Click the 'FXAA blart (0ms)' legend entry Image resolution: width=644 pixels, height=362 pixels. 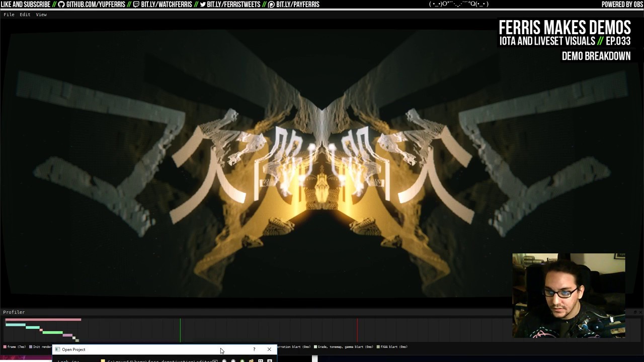(x=392, y=347)
